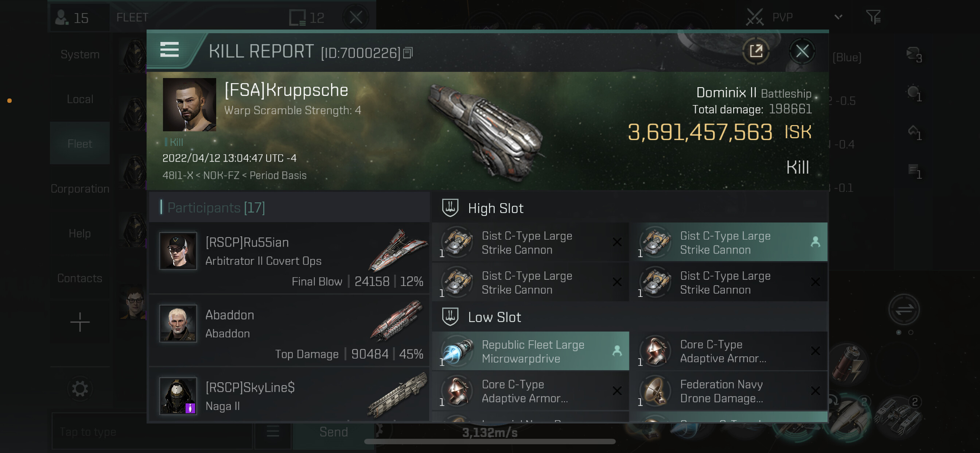The height and width of the screenshot is (453, 980).
Task: Focus the Tap to type chat field
Action: [152, 432]
